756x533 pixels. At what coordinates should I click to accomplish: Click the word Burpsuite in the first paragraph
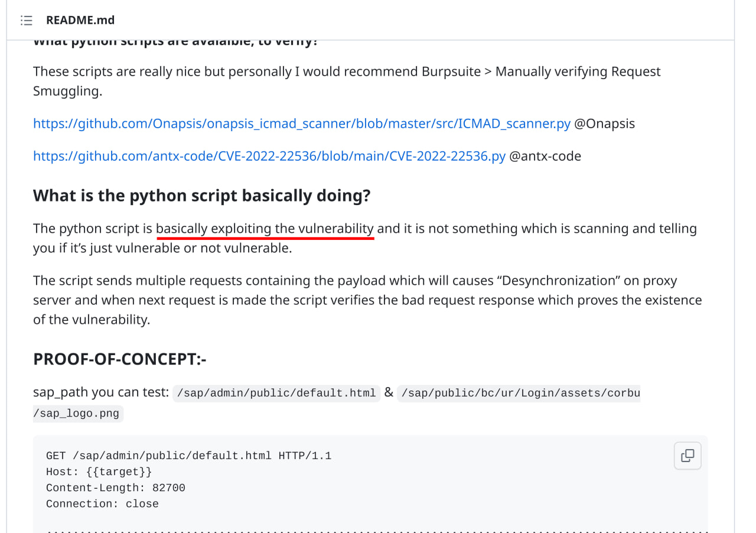click(451, 71)
